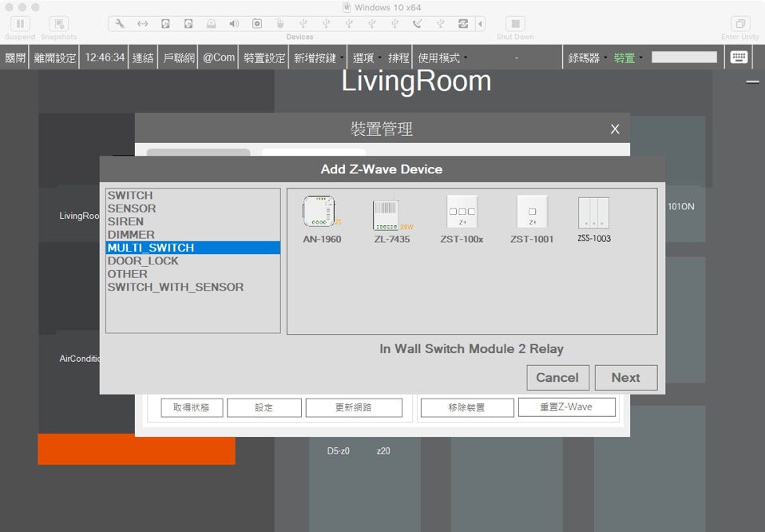Click the top bar text input field
The width and height of the screenshot is (765, 532).
pos(684,57)
